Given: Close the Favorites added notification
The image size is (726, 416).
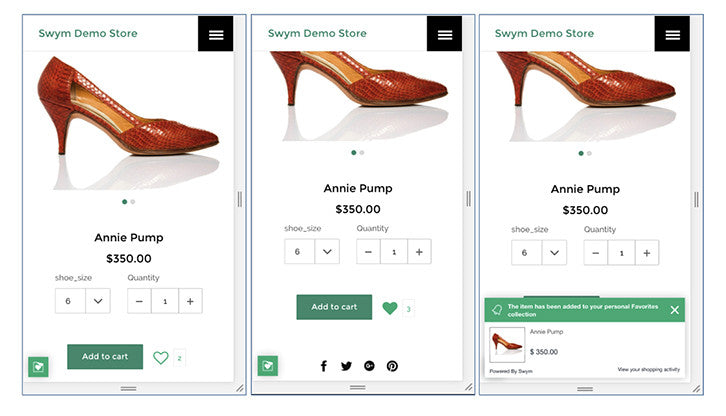Looking at the screenshot, I should click(x=675, y=310).
